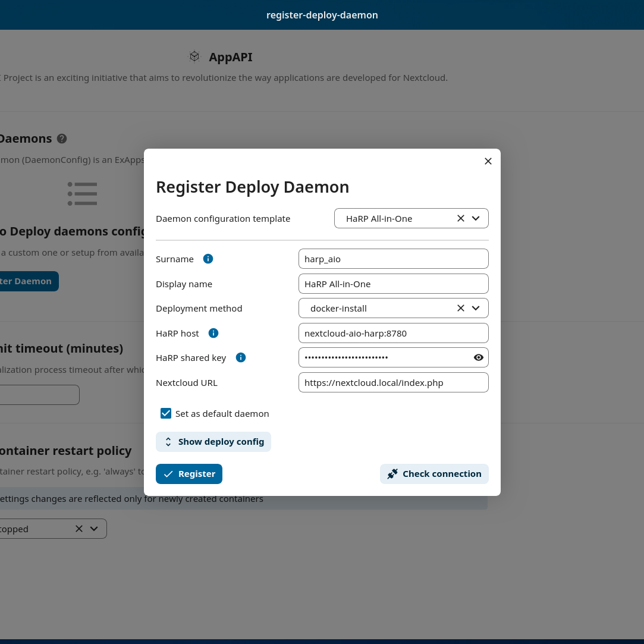Viewport: 644px width, 644px height.
Task: Click the HaRP host input field
Action: coord(393,333)
